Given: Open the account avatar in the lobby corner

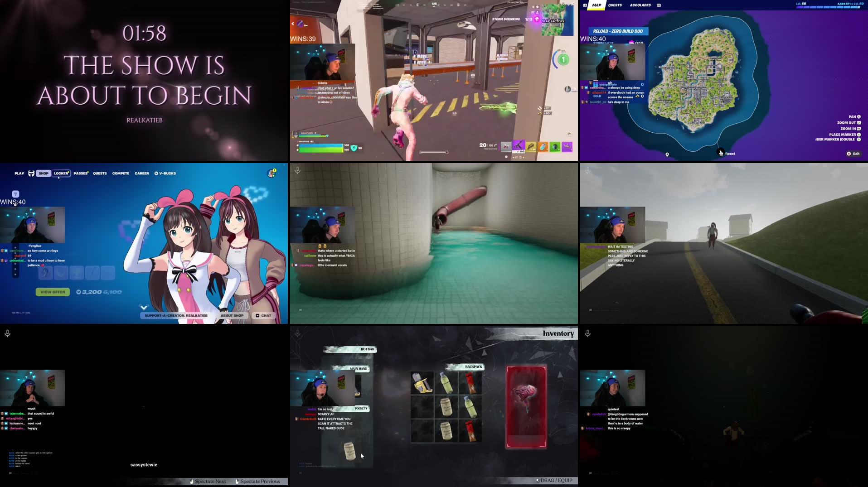Looking at the screenshot, I should pyautogui.click(x=272, y=173).
